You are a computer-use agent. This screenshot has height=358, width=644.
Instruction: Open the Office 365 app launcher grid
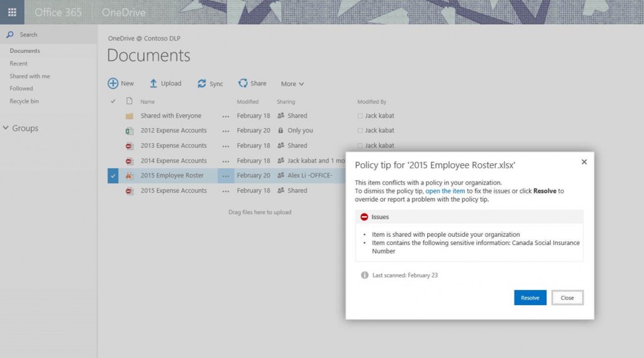click(12, 13)
